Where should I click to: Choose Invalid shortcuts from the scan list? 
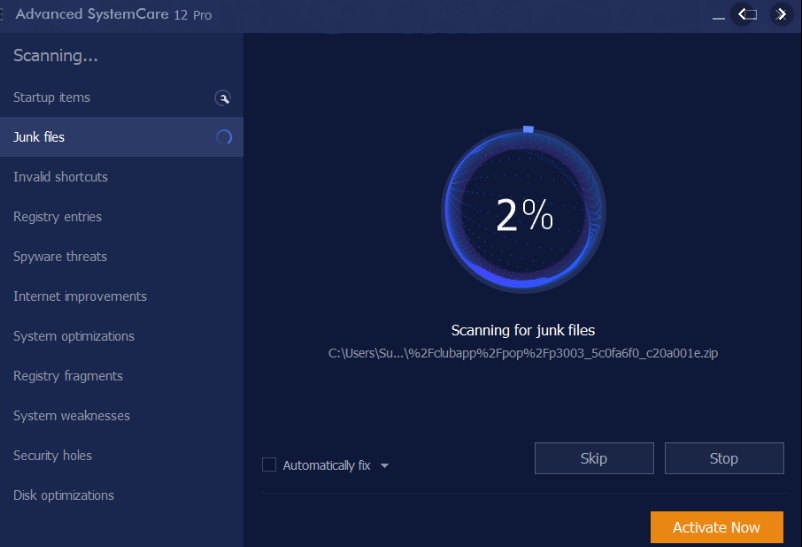pyautogui.click(x=60, y=177)
